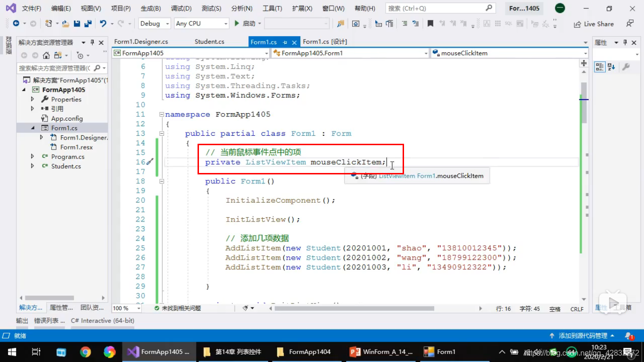
Task: Click the Open File folder icon
Action: pos(66,24)
